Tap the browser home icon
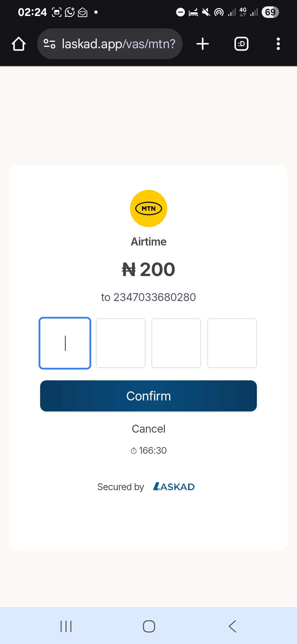This screenshot has height=644, width=297. tap(19, 44)
